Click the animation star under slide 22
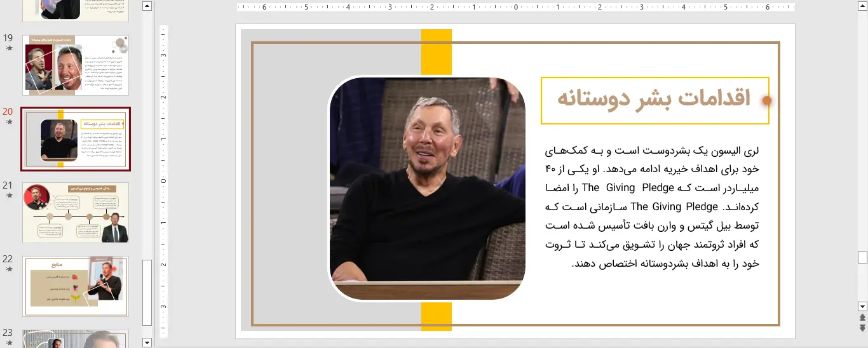 pyautogui.click(x=9, y=269)
